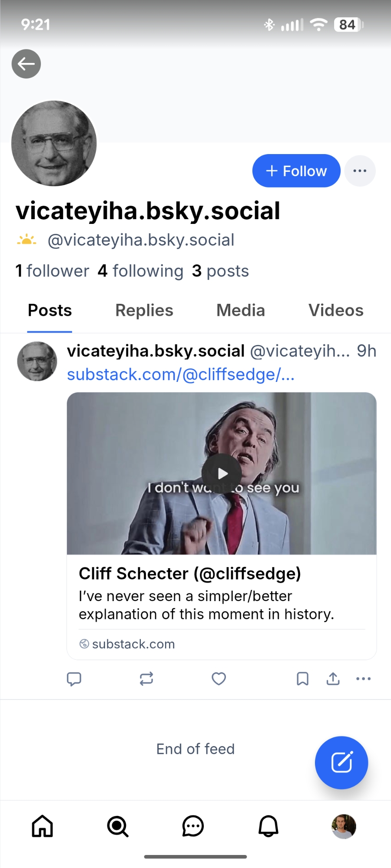Switch to the Replies tab

144,310
